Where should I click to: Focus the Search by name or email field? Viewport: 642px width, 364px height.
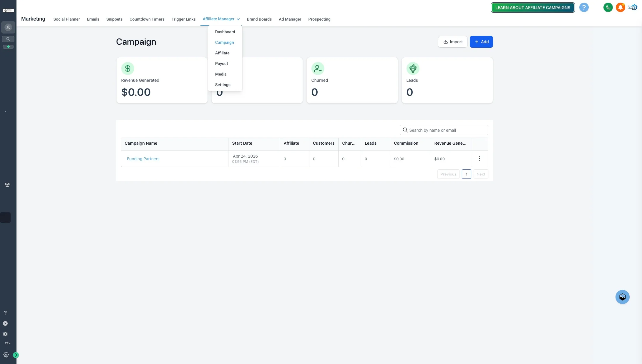[444, 130]
